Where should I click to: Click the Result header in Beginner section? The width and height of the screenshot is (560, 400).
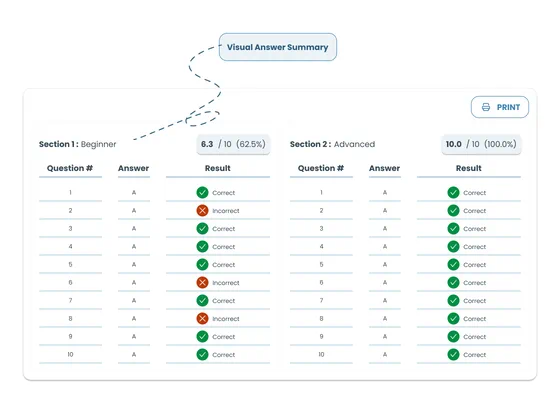(x=218, y=168)
